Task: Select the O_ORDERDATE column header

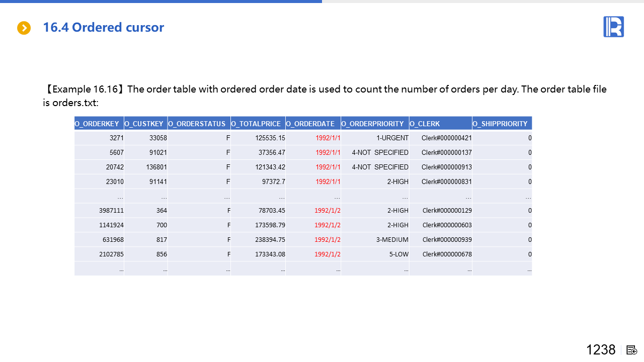Action: tap(312, 124)
